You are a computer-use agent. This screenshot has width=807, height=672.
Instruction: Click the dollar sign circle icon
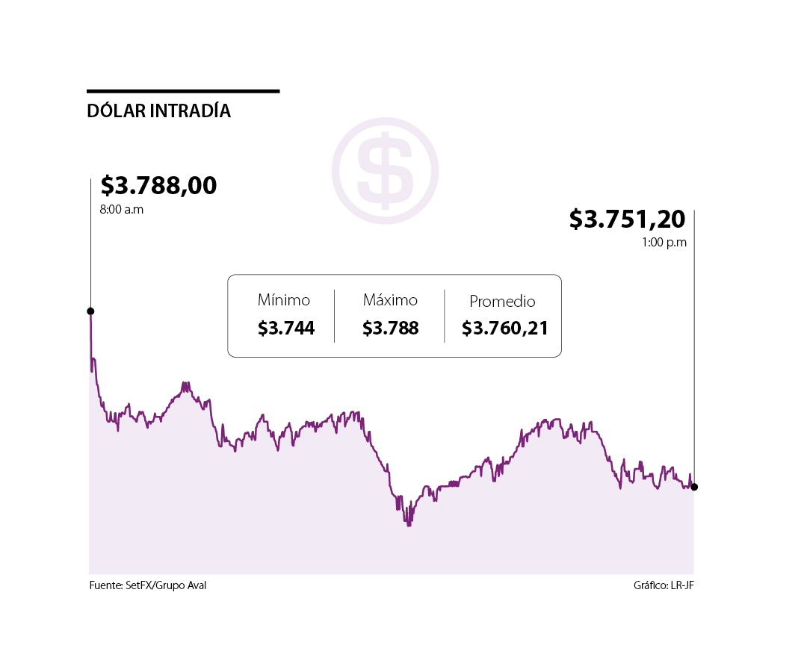pyautogui.click(x=385, y=170)
